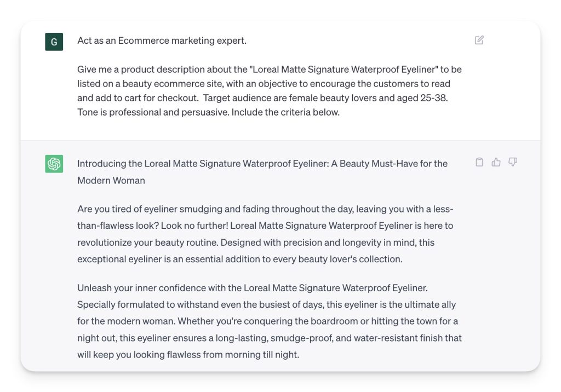Image resolution: width=561 pixels, height=392 pixels.
Task: Give the response a thumbs down
Action: coord(513,162)
